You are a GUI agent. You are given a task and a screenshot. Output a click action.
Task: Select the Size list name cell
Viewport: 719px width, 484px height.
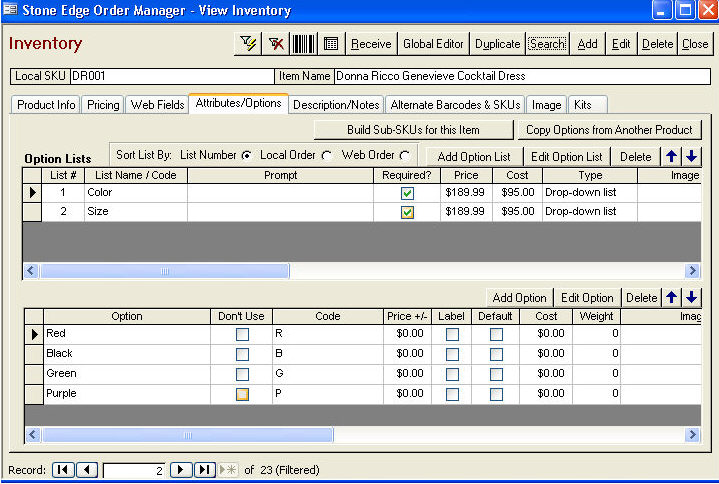click(x=136, y=212)
